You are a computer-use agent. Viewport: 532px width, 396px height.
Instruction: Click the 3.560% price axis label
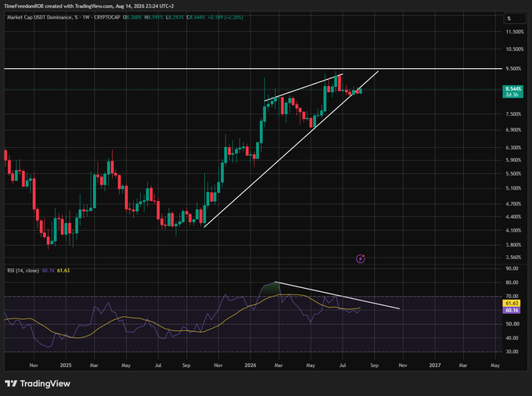click(x=513, y=257)
